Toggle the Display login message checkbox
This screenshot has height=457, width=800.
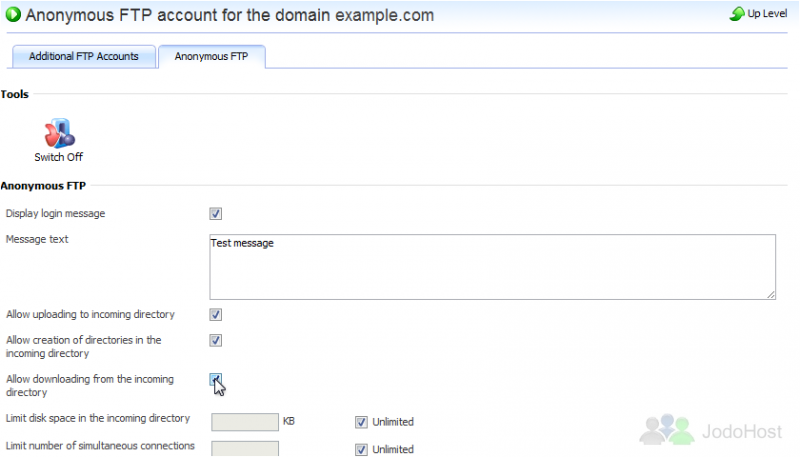click(x=216, y=214)
